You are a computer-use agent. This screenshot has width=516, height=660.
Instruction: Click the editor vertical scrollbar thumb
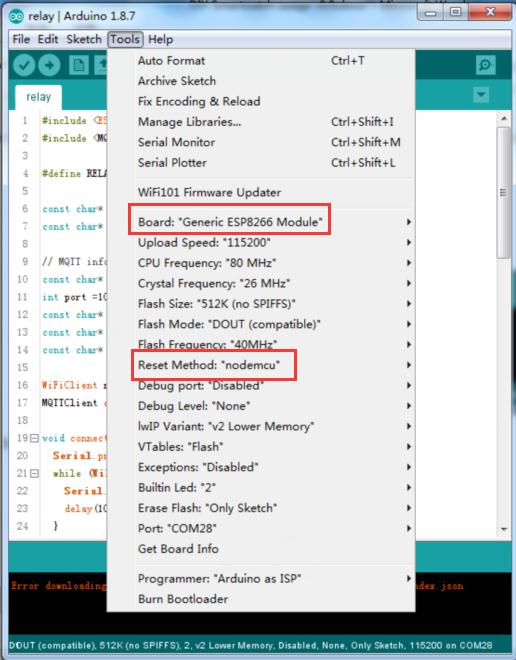503,193
